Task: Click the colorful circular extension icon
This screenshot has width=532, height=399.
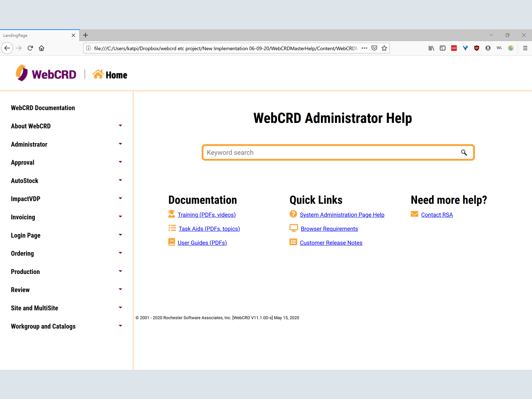Action: click(x=511, y=48)
